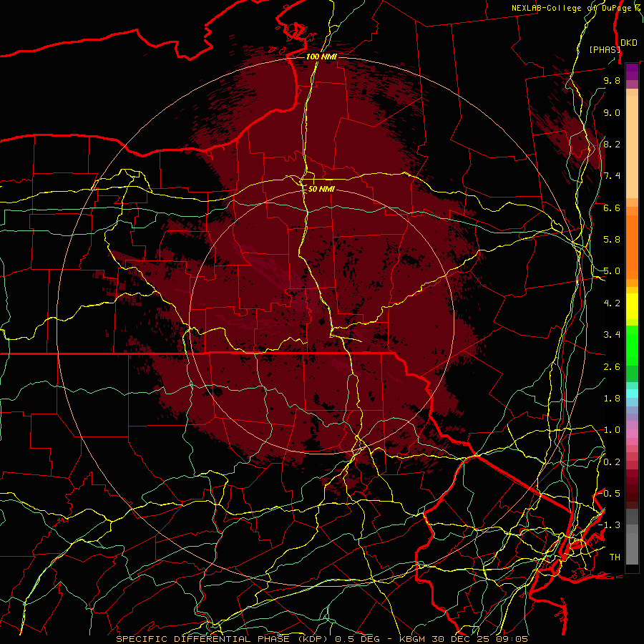Viewport: 644px width, 644px height.
Task: Click the 7.4 value on the color scale
Action: pyautogui.click(x=612, y=176)
